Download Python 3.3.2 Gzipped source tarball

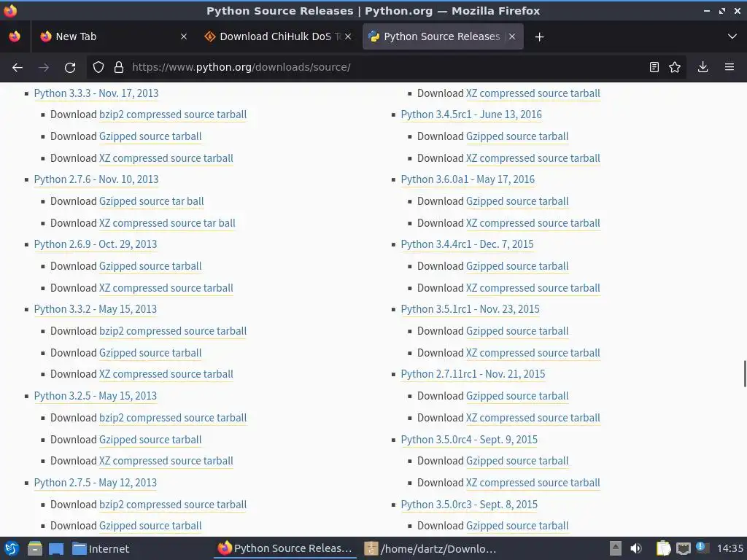point(150,353)
